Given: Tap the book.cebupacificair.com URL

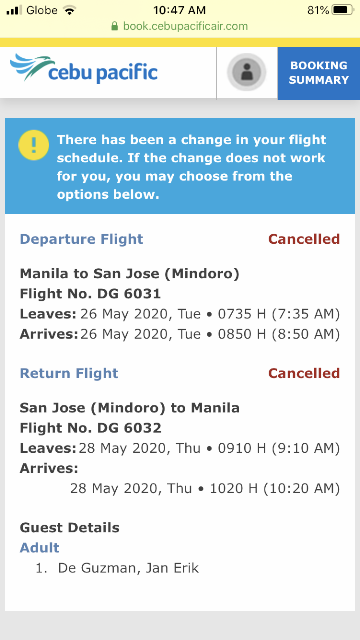Looking at the screenshot, I should tap(185, 27).
